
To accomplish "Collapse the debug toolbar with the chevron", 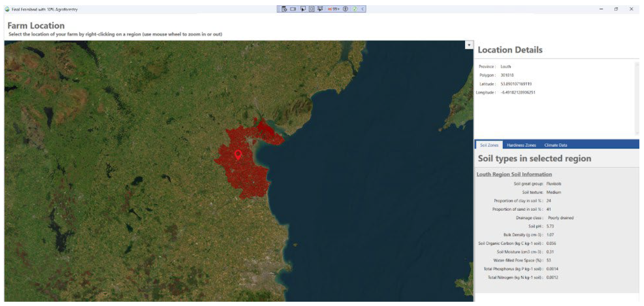I will [362, 9].
